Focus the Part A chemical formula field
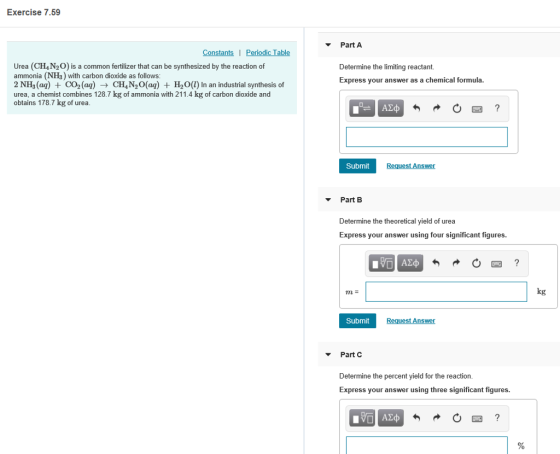 (427, 137)
